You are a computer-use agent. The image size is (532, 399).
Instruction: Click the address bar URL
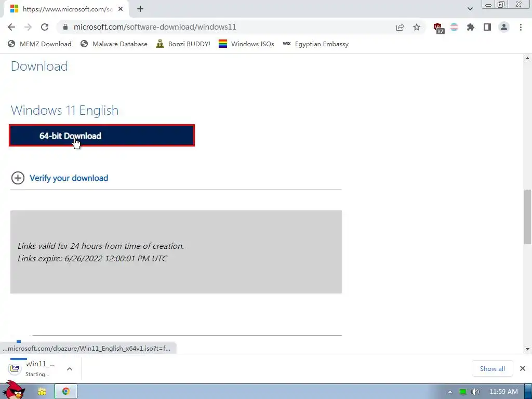coord(155,27)
